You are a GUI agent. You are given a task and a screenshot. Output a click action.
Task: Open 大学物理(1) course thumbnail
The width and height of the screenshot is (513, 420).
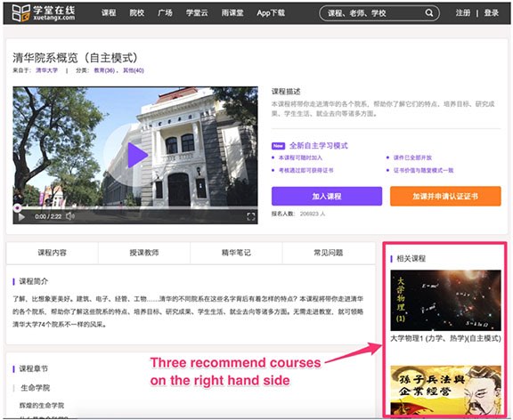tap(445, 300)
